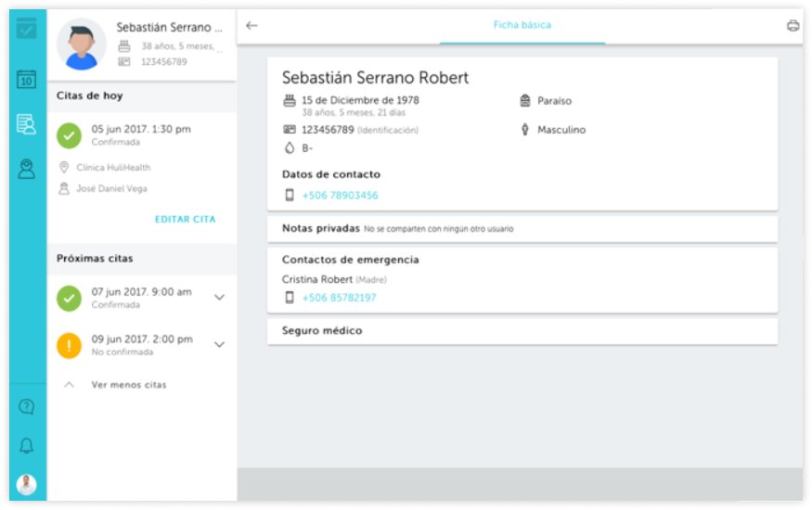
Task: Call emergency contact number +506 85782197
Action: pyautogui.click(x=339, y=298)
